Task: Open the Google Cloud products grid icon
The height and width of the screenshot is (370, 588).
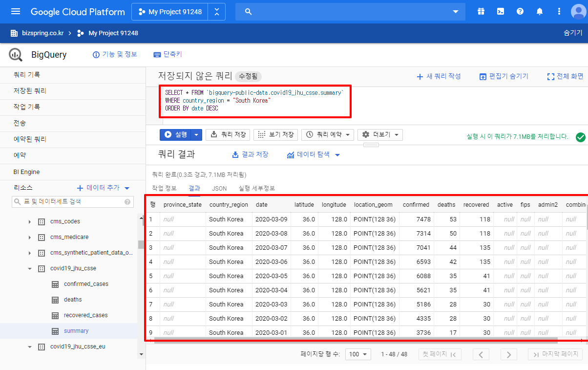Action: click(481, 11)
